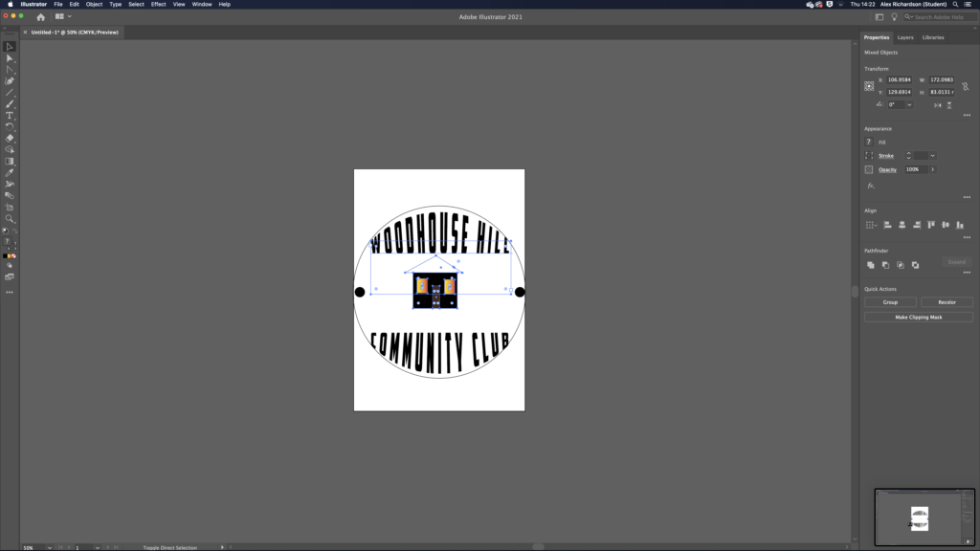The width and height of the screenshot is (980, 551).
Task: Expand the Opacity slider arrow
Action: (x=932, y=169)
